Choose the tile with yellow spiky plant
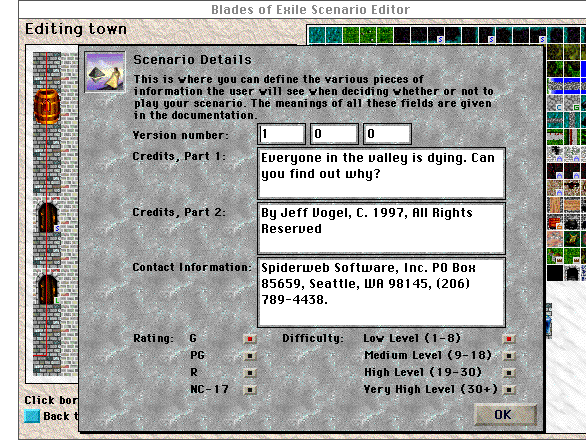 pos(572,239)
